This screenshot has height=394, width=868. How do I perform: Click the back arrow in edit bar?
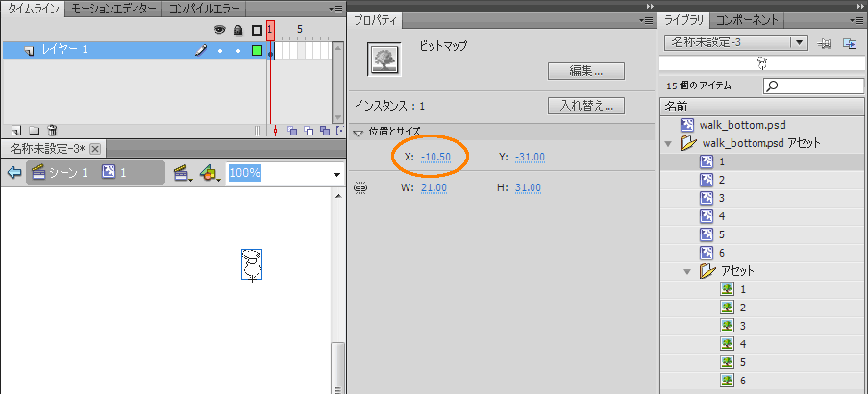[13, 173]
